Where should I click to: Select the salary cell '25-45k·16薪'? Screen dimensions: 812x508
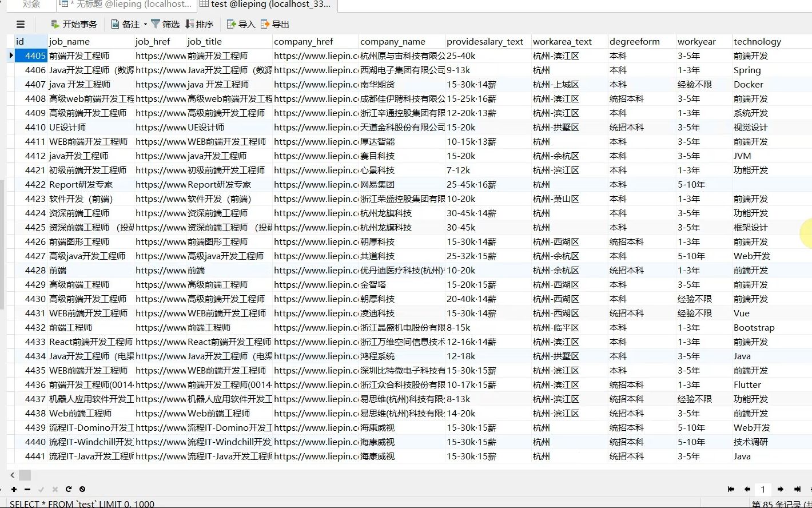[x=488, y=184]
